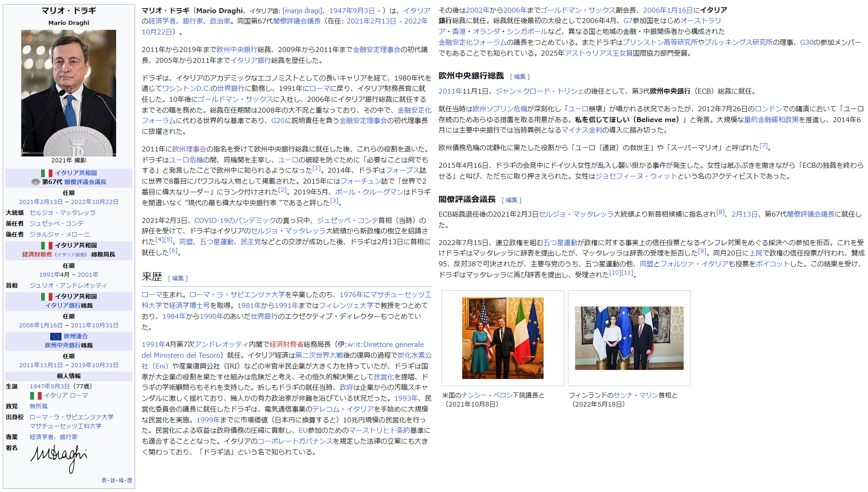The height and width of the screenshot is (492, 868).
Task: Open フォルツァ・イタリア link
Action: (x=694, y=264)
